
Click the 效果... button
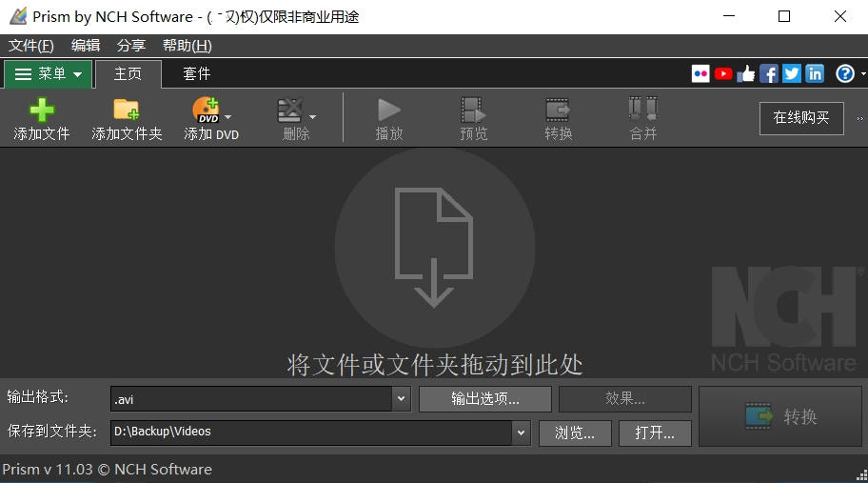point(625,399)
